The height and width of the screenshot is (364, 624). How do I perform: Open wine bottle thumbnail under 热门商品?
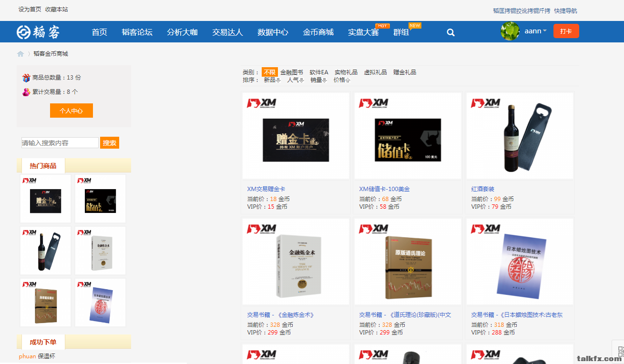pos(46,251)
